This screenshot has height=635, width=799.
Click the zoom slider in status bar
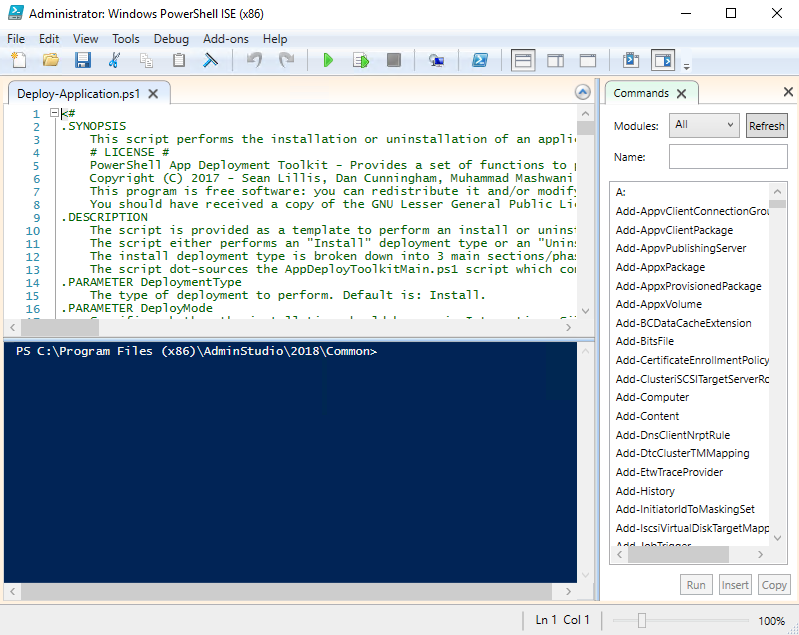[x=641, y=620]
